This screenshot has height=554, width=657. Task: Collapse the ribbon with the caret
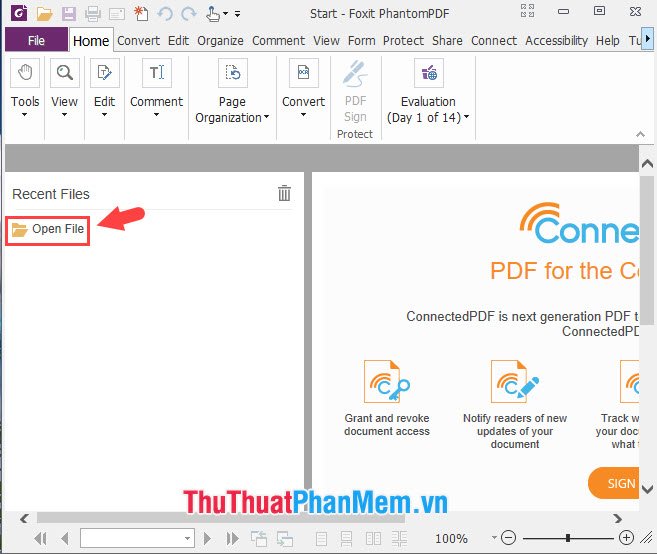coord(640,134)
